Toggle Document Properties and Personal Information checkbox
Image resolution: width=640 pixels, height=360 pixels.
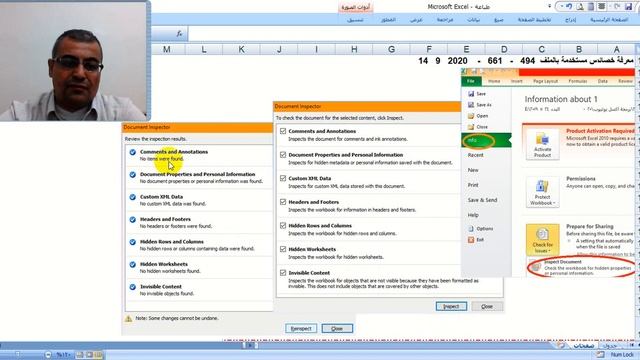[283, 155]
